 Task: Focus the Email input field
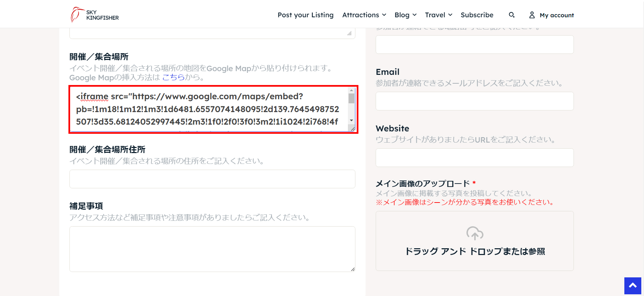[475, 101]
